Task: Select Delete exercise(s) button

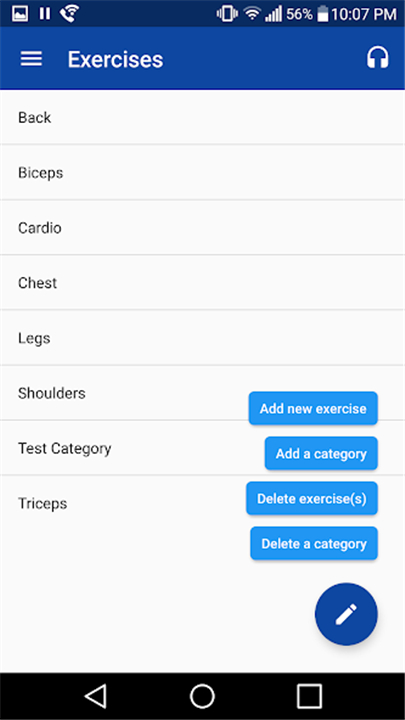Action: (312, 498)
